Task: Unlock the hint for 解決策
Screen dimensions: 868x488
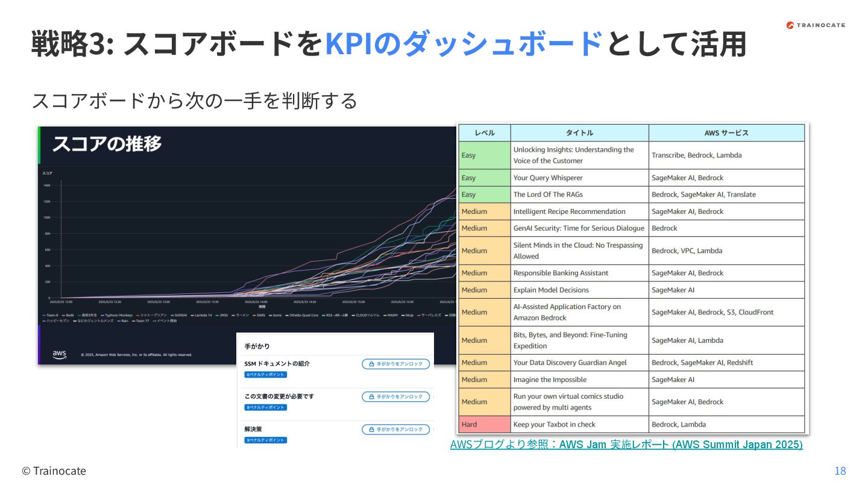Action: coord(396,429)
